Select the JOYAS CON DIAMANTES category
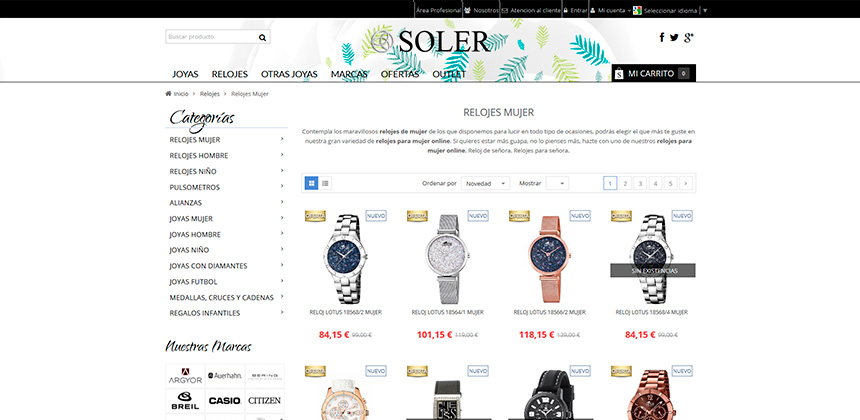The width and height of the screenshot is (860, 420). 208,266
